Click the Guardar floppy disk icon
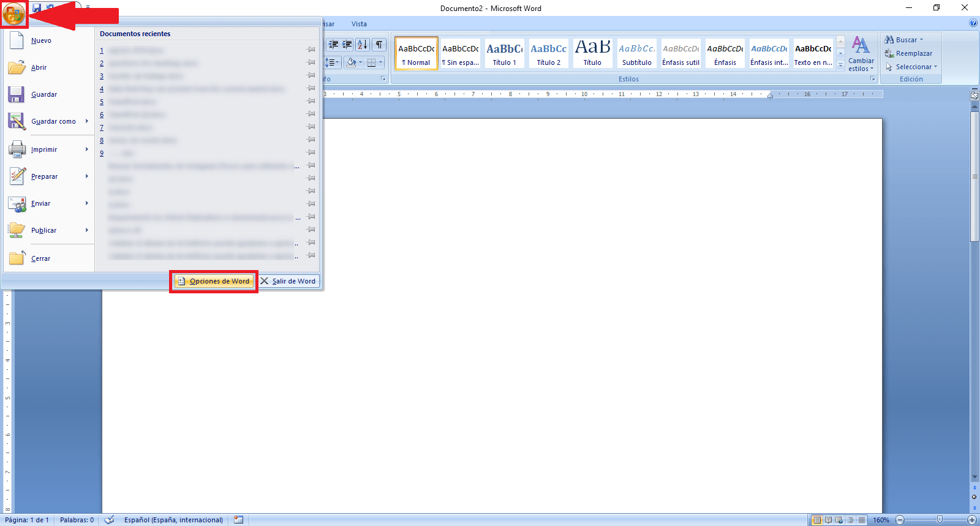This screenshot has height=526, width=980. [17, 94]
